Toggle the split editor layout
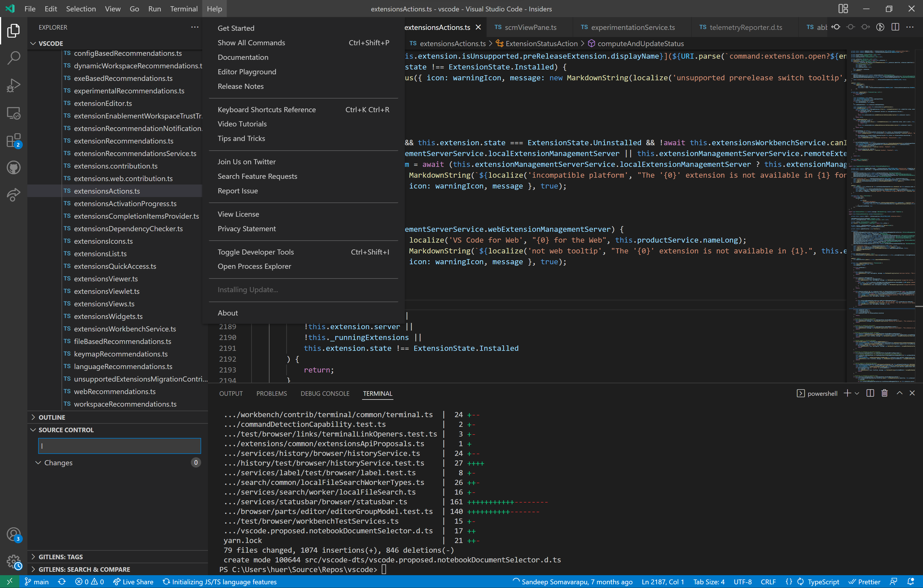Screen dimensions: 923x588 [895, 27]
